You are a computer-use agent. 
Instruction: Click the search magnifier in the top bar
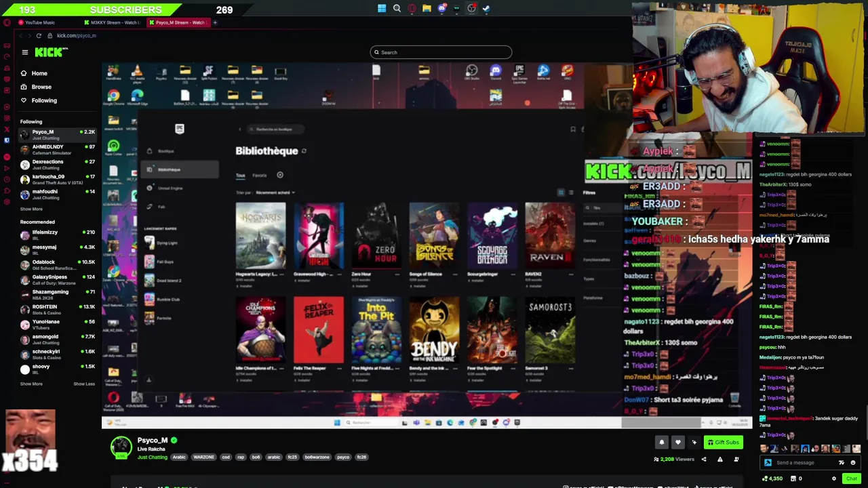(x=397, y=9)
